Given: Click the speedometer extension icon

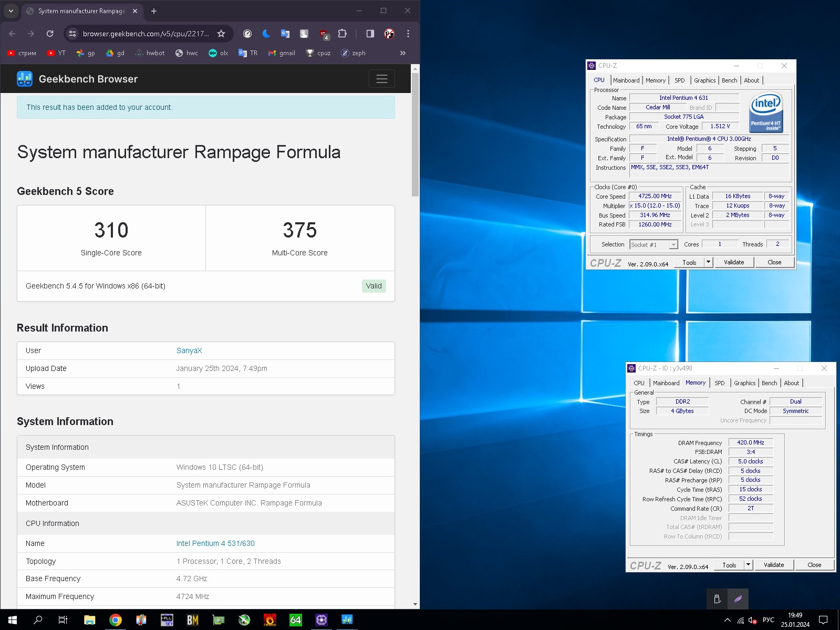Looking at the screenshot, I should tap(247, 34).
